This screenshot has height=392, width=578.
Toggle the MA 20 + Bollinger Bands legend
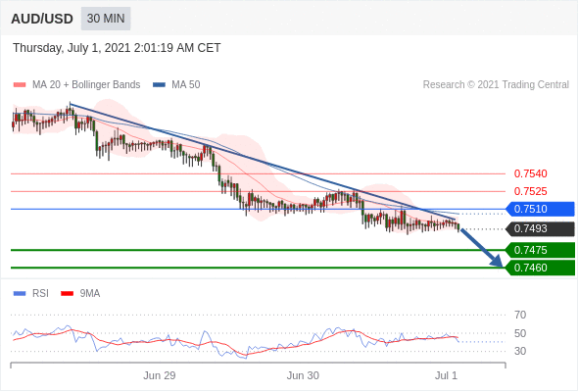(76, 85)
